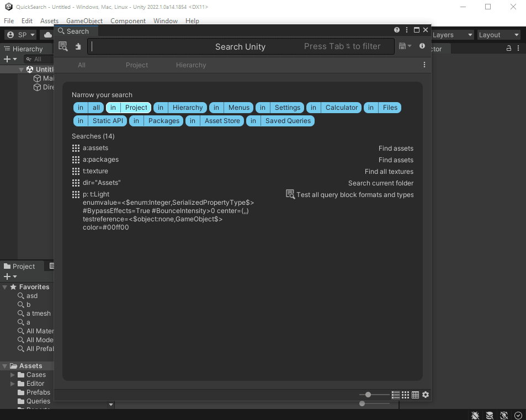Expand the Cases folder

click(12, 375)
